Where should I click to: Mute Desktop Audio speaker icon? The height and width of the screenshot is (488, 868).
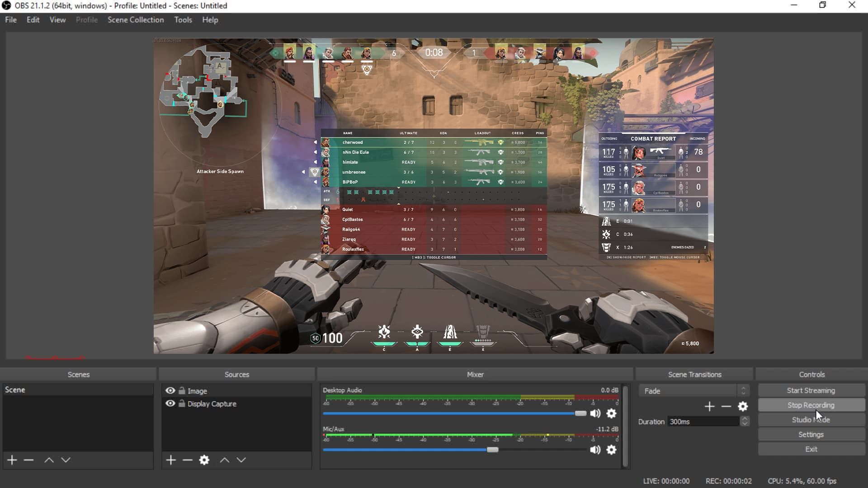595,413
